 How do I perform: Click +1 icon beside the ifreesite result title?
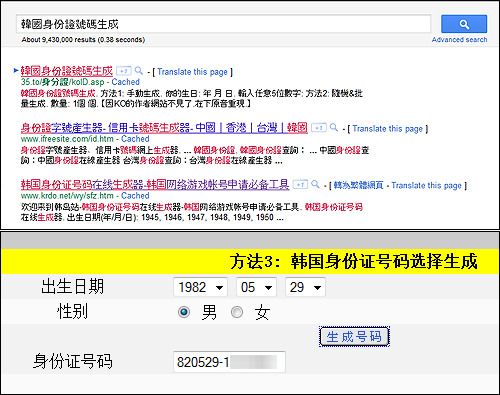(319, 128)
